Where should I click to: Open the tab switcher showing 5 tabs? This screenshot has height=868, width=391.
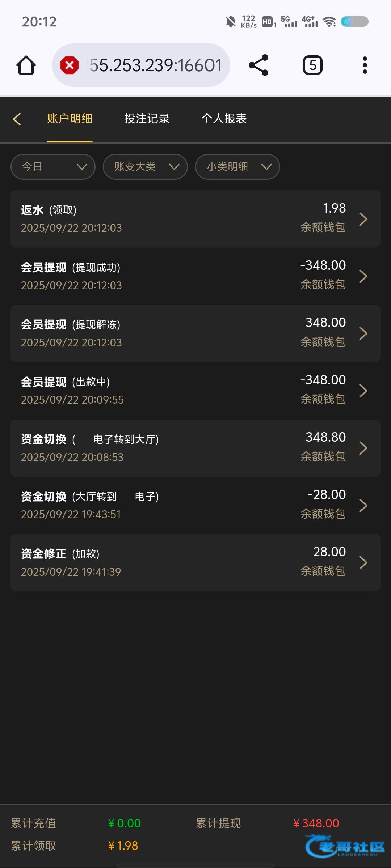click(312, 65)
